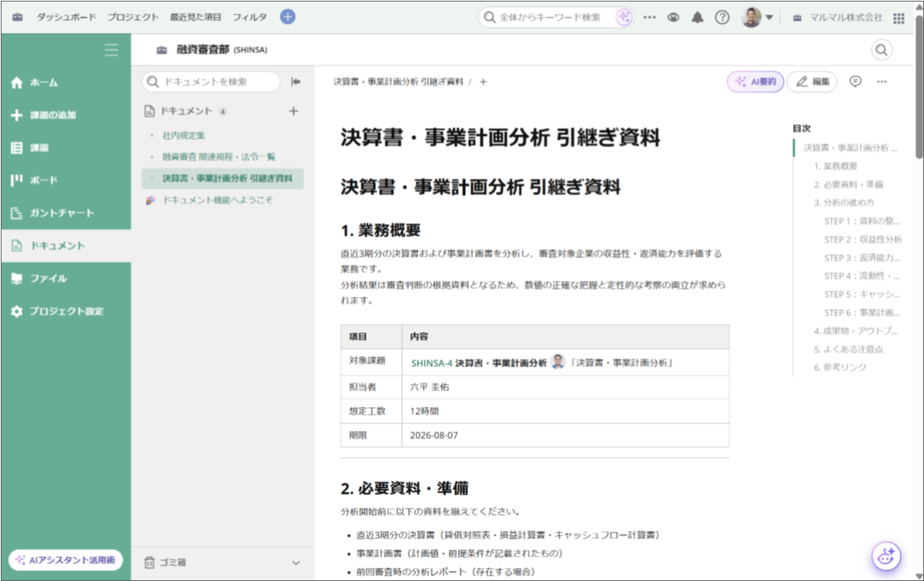Viewport: 924px width, 581px height.
Task: Open the AI assistant floating button
Action: click(886, 556)
